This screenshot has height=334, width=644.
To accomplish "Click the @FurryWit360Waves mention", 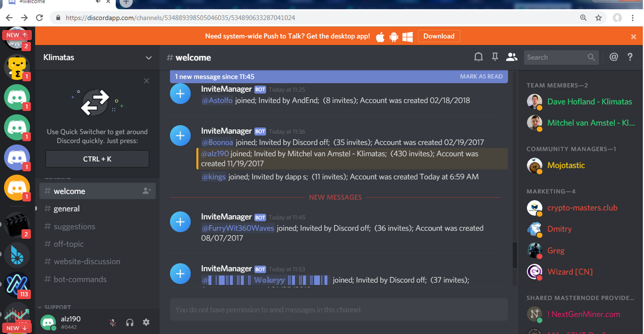I will pyautogui.click(x=238, y=228).
